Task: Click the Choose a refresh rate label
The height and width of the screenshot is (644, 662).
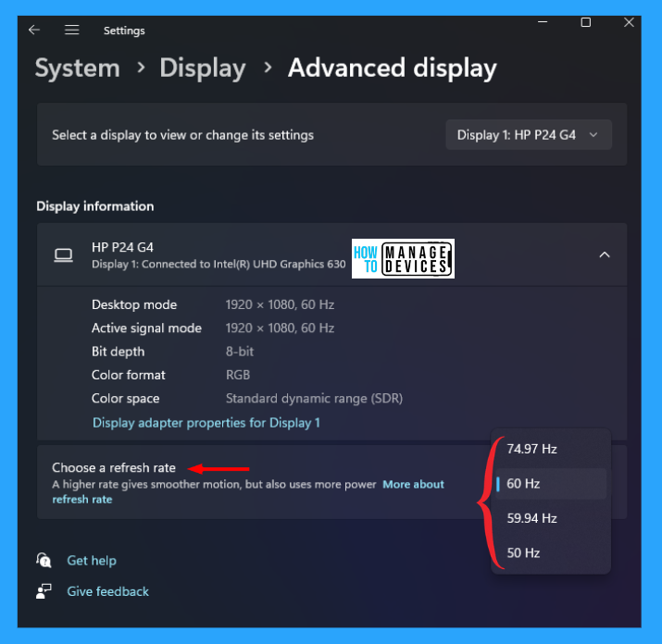Action: [114, 467]
